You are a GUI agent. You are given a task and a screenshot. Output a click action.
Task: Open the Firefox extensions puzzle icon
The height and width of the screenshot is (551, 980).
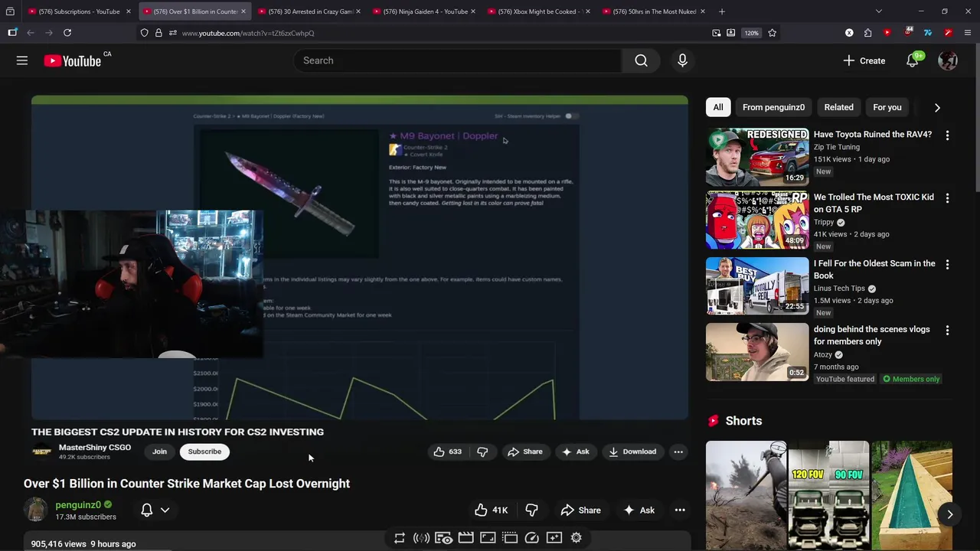pyautogui.click(x=867, y=33)
